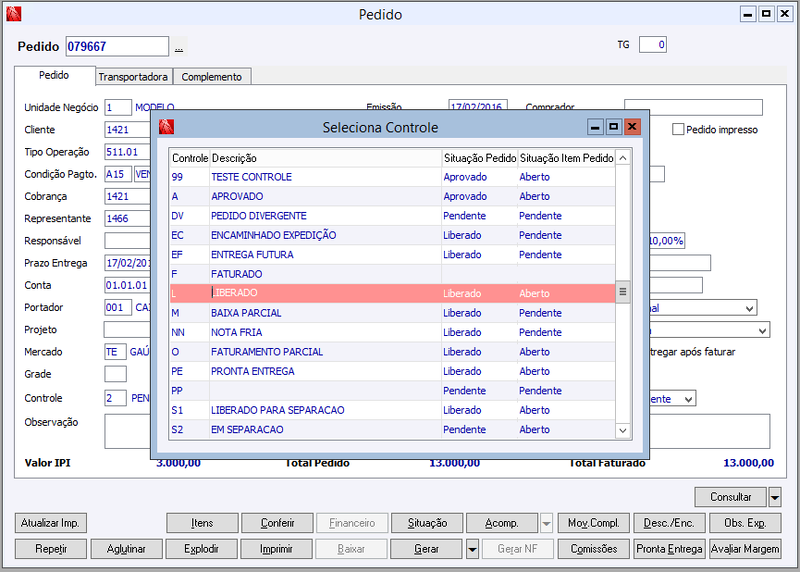Switch to the Transportadora tab

tap(133, 77)
